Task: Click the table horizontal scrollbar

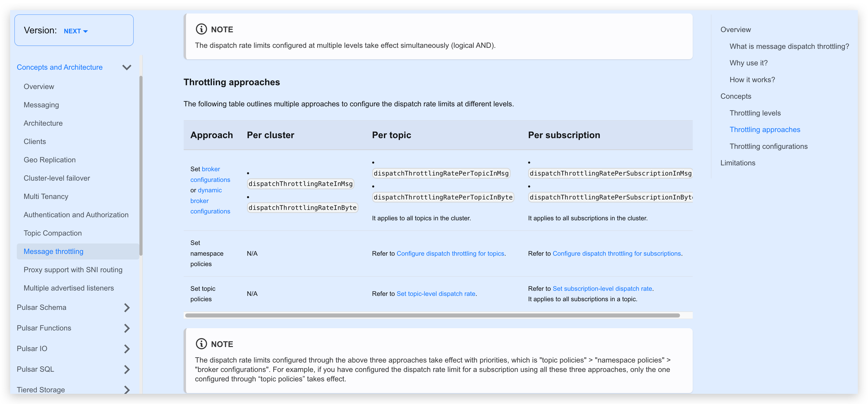Action: click(x=432, y=315)
